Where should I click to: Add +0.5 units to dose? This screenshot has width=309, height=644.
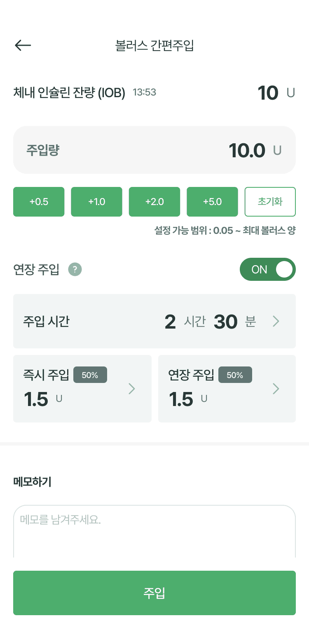point(39,202)
